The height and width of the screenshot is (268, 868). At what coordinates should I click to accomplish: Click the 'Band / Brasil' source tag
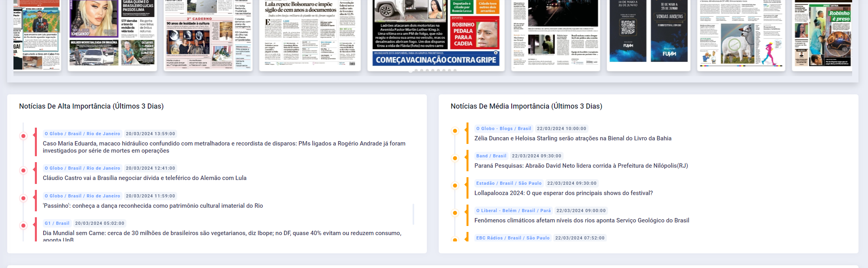(x=491, y=156)
